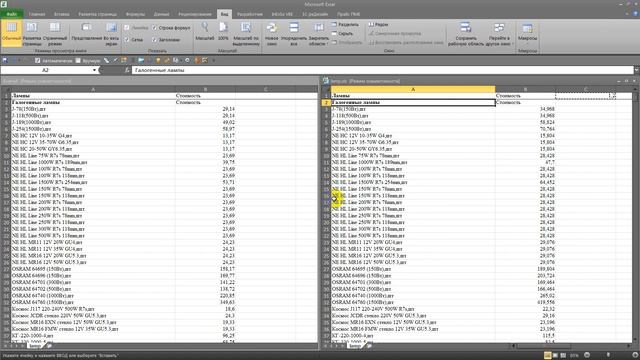Open the Данные ribbon tab

coord(161,14)
